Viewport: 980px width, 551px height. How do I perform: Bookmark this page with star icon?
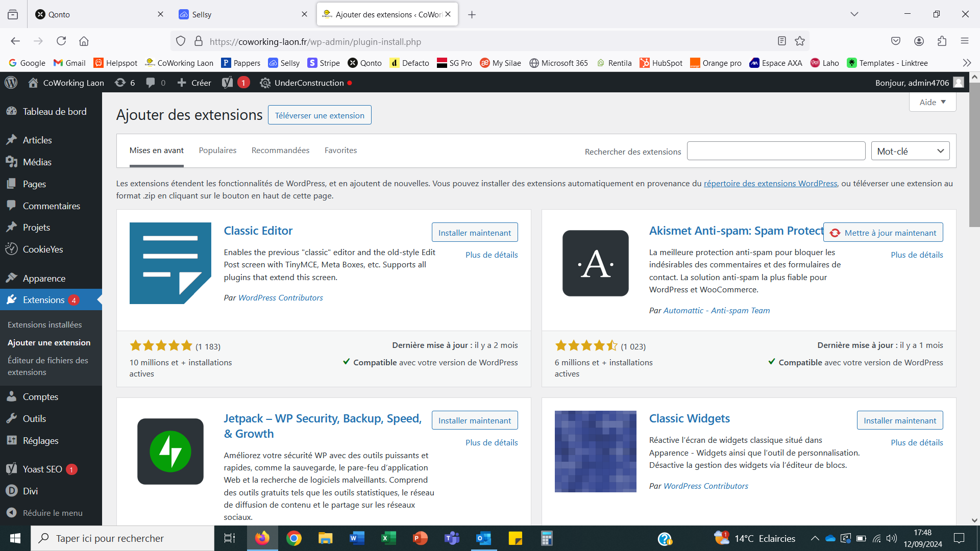coord(800,41)
